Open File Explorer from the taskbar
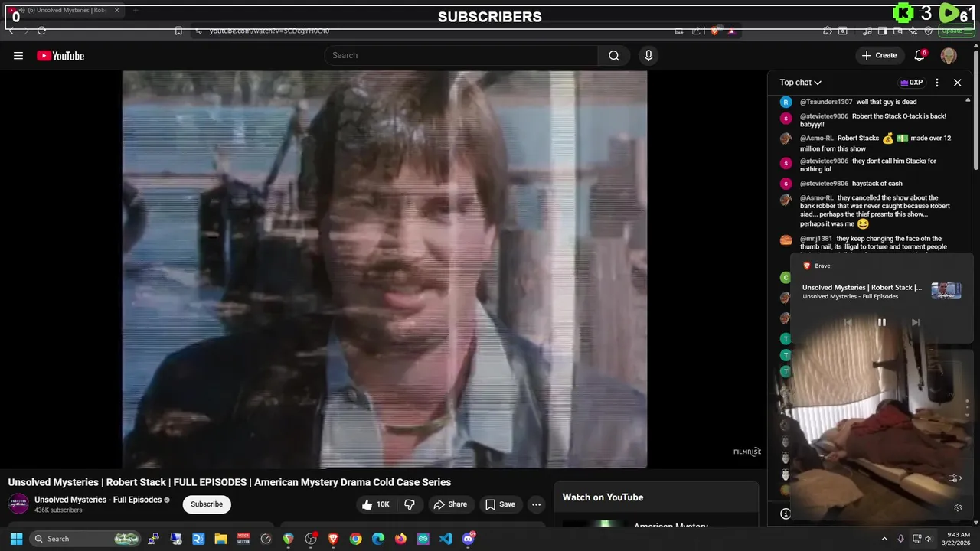Viewport: 980px width, 551px height. (220, 539)
